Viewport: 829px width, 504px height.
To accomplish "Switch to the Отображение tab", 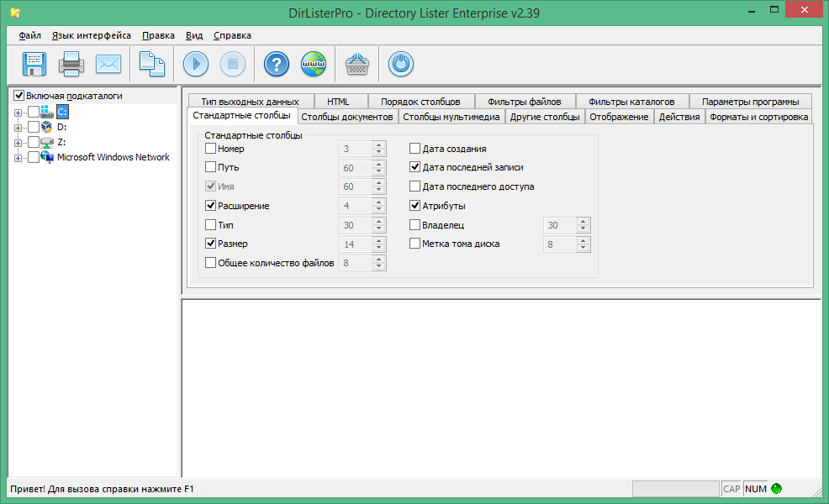I will pos(619,117).
